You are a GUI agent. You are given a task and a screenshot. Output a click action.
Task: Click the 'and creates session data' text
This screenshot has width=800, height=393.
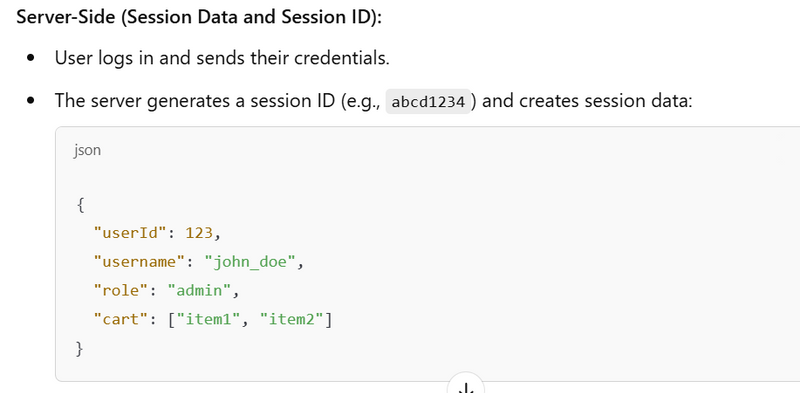coord(587,101)
